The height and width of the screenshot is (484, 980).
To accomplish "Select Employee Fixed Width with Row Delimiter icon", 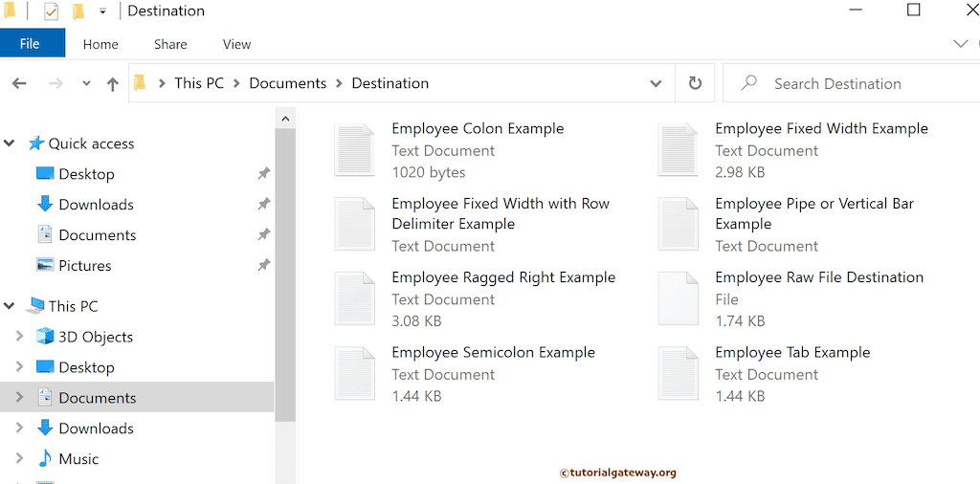I will click(354, 224).
